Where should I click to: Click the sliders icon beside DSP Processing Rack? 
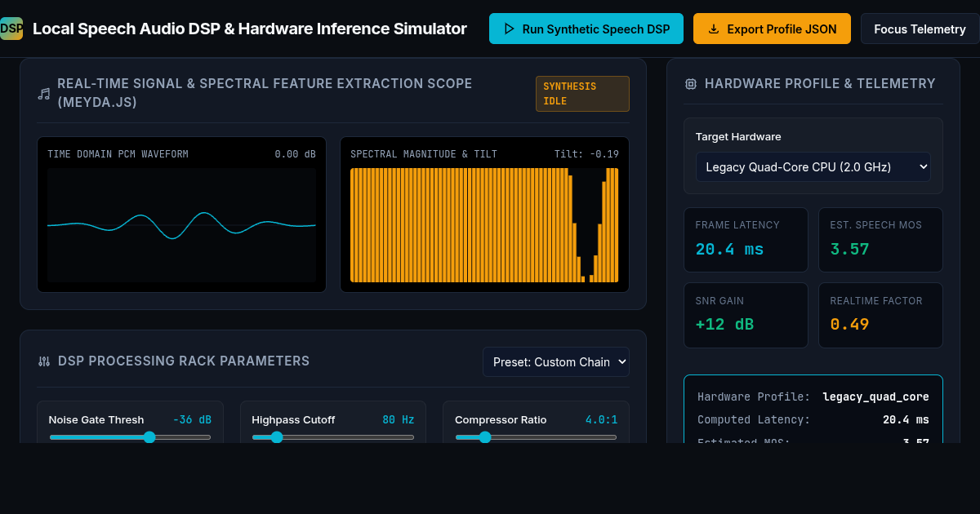click(x=44, y=361)
